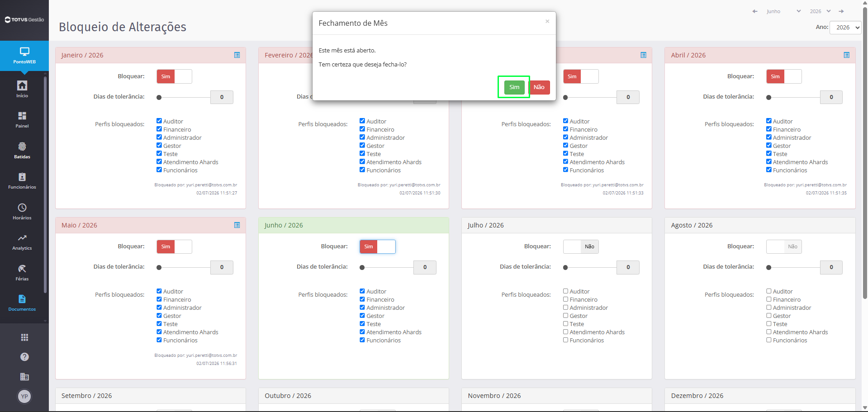Open details icon on Maio / 2026 card
Image resolution: width=868 pixels, height=412 pixels.
coord(237,225)
